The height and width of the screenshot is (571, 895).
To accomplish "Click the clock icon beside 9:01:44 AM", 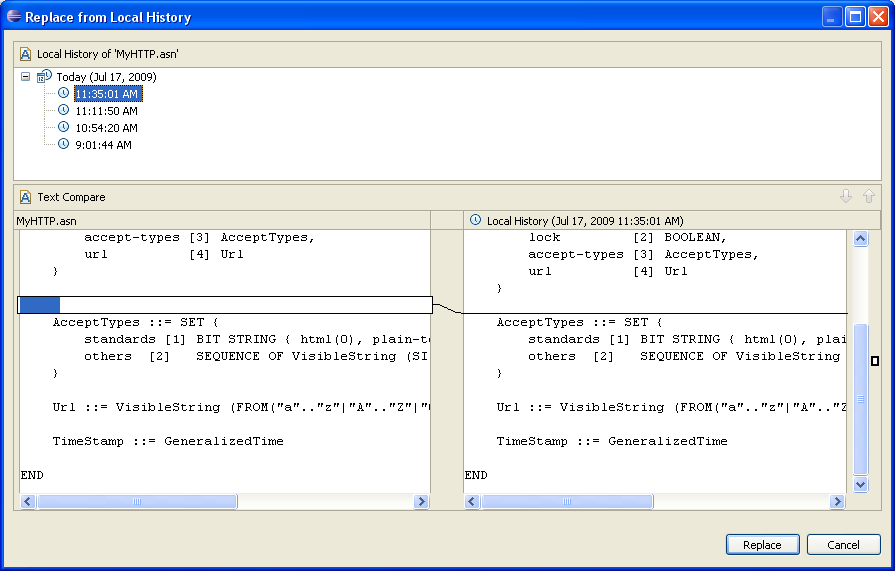I will click(64, 144).
